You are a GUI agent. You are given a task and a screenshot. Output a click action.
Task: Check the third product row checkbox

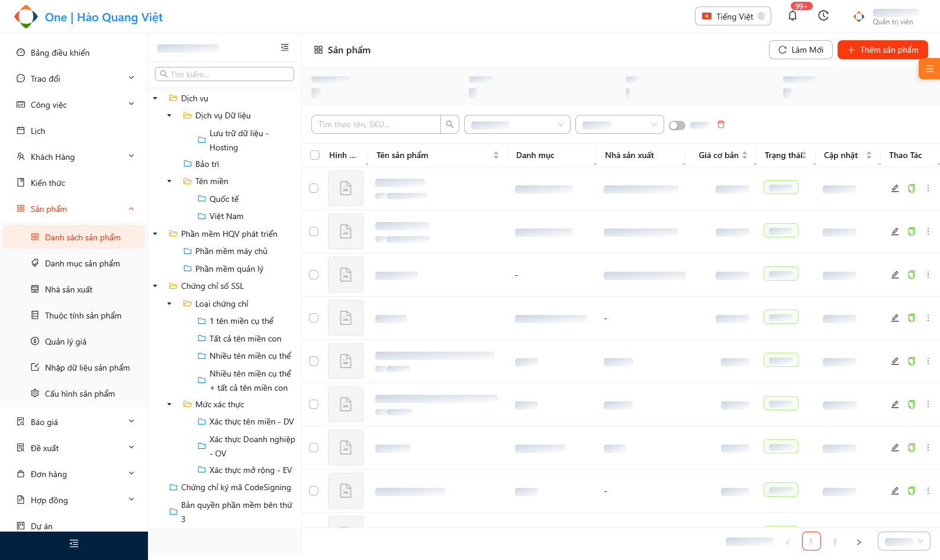click(x=314, y=275)
